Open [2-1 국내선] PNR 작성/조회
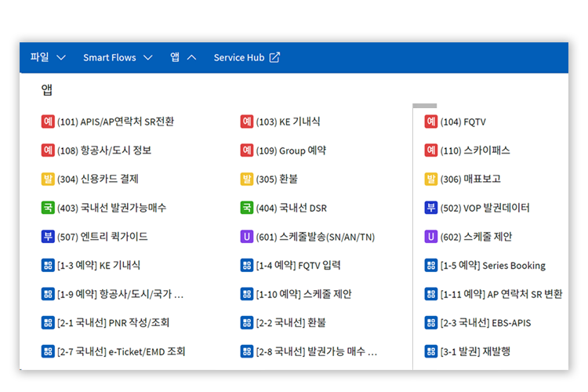This screenshot has width=588, height=392. point(113,322)
